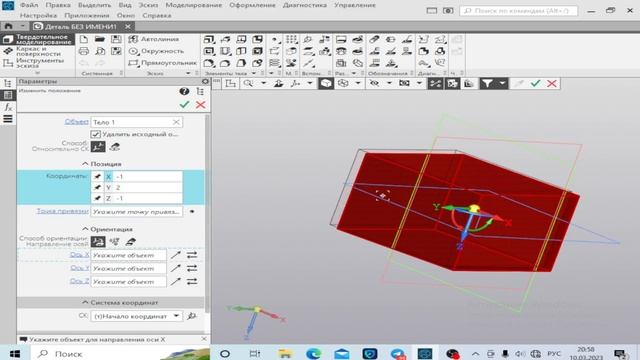The height and width of the screenshot is (360, 640).
Task: Select the middle orientation method icon
Action: click(x=114, y=242)
